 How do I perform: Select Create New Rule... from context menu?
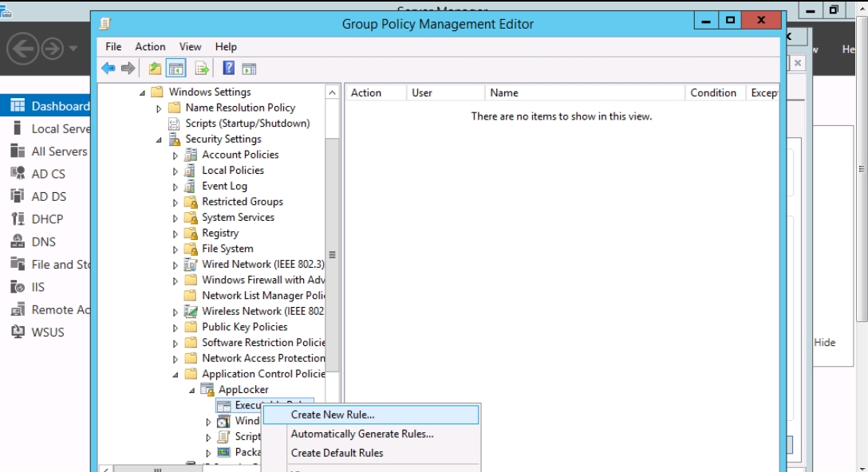[333, 415]
